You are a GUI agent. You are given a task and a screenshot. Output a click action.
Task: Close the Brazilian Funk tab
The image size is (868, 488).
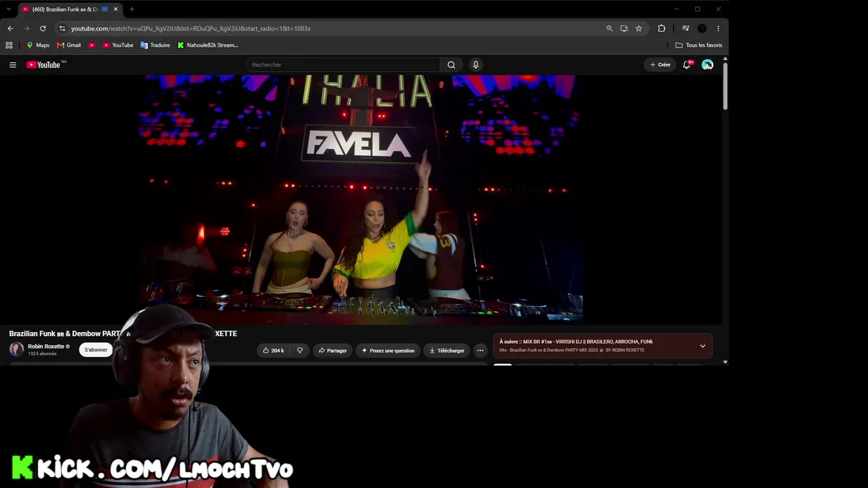[x=115, y=9]
